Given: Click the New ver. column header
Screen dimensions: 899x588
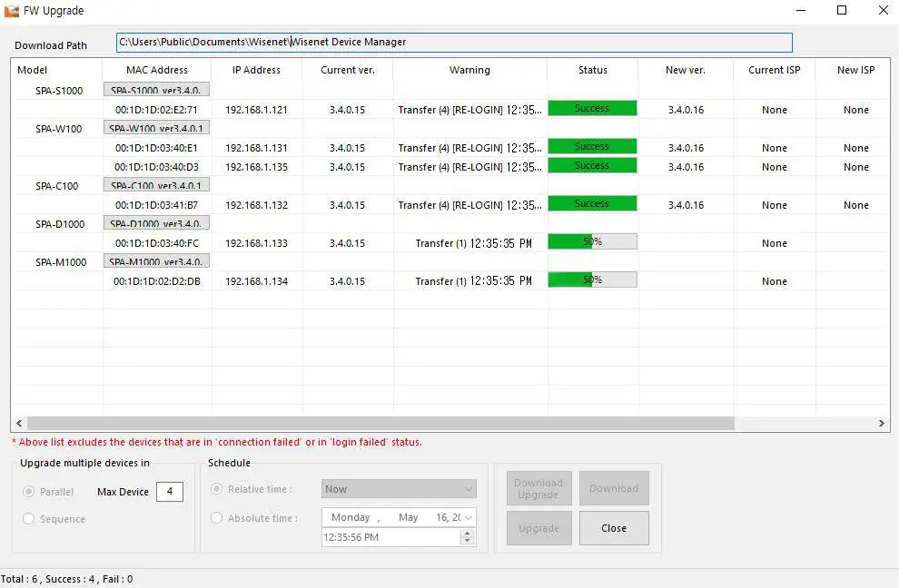Looking at the screenshot, I should (x=685, y=70).
